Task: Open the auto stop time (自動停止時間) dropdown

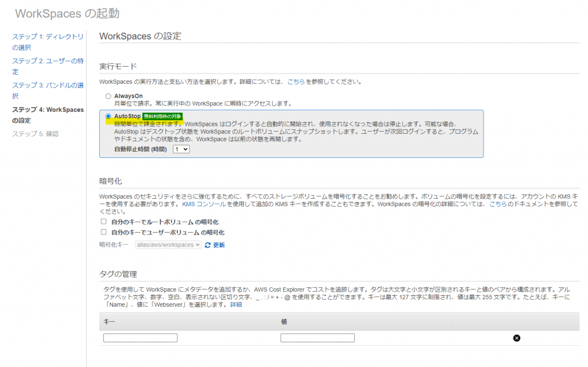Action: click(x=181, y=149)
